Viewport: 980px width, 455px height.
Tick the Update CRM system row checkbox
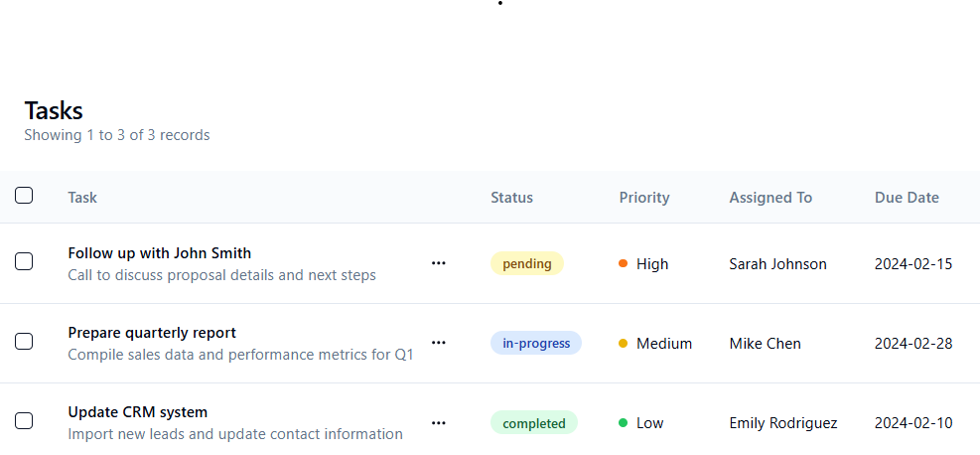pyautogui.click(x=24, y=421)
